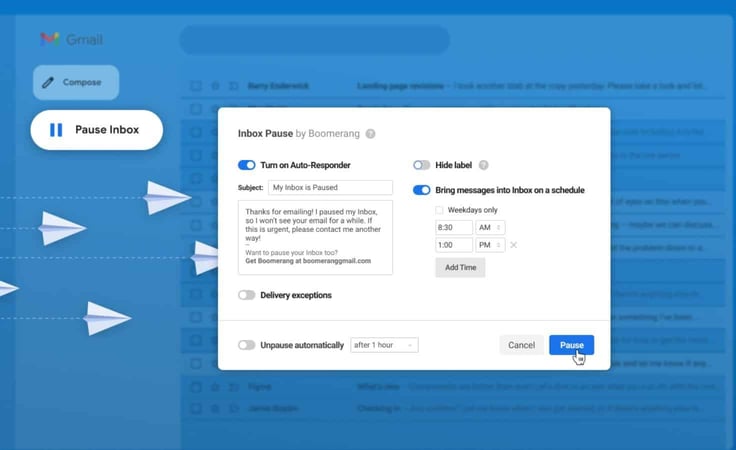
Task: Click the blue Pause button
Action: 571,345
